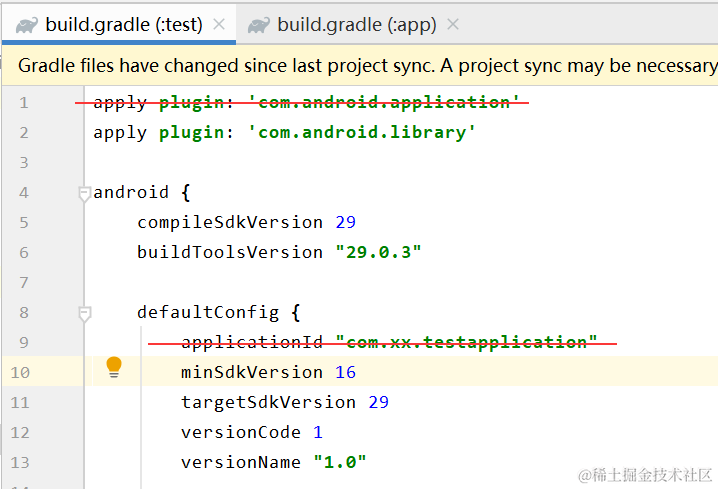
Task: Click line number 13 in gutter
Action: click(20, 463)
